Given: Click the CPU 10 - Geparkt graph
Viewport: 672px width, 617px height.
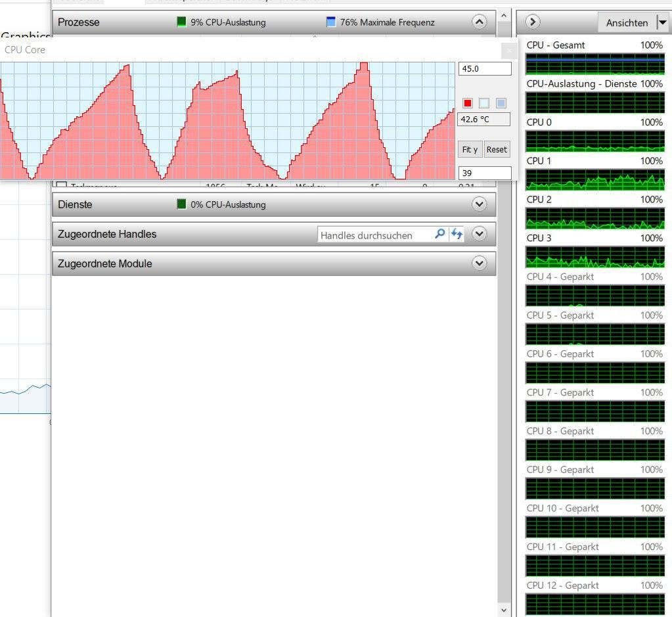Looking at the screenshot, I should [x=595, y=528].
